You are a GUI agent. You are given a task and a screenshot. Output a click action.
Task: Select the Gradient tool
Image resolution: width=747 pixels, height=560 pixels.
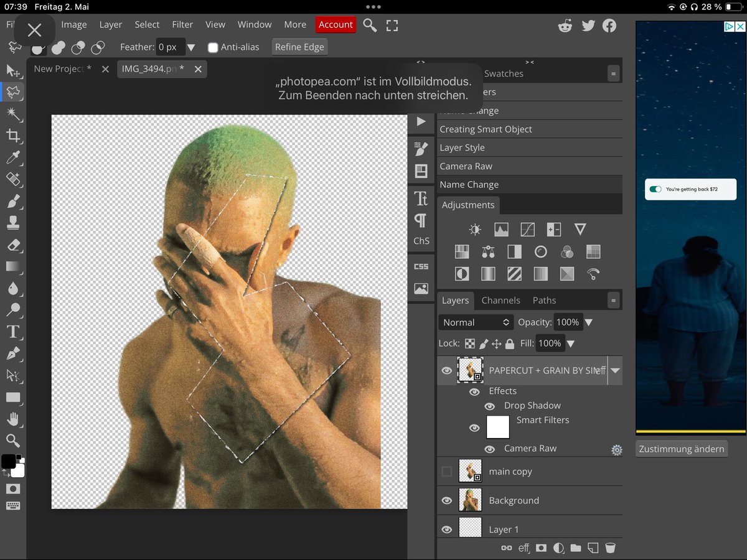click(x=13, y=266)
